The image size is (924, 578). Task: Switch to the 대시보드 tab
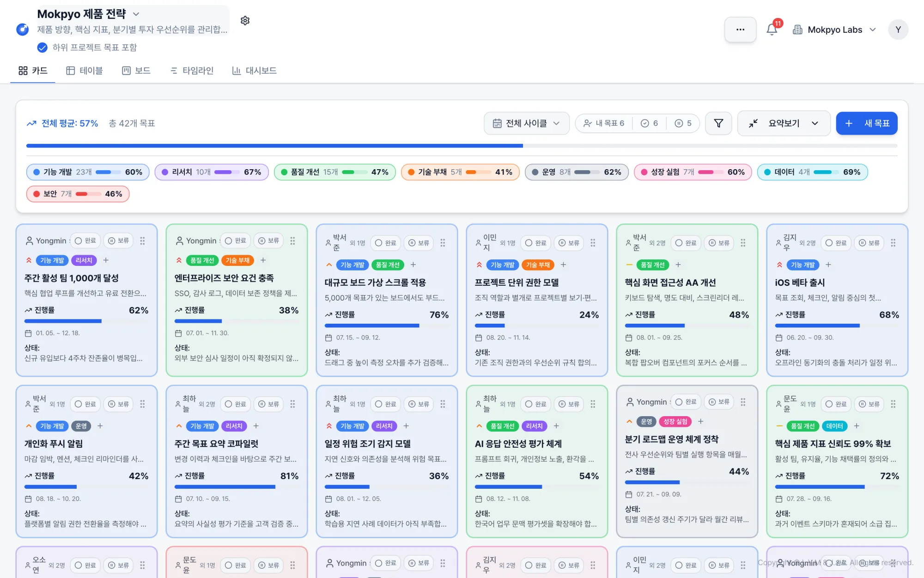tap(254, 71)
